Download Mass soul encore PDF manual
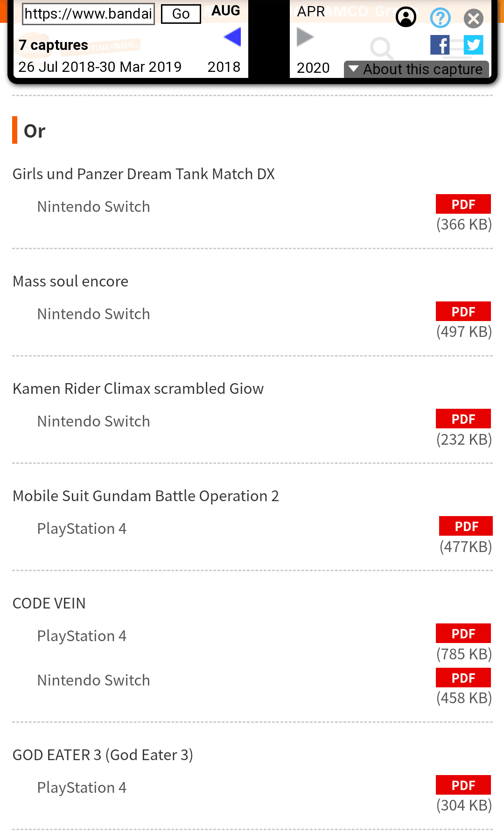Screen dimensions: 504x832 pyautogui.click(x=463, y=312)
